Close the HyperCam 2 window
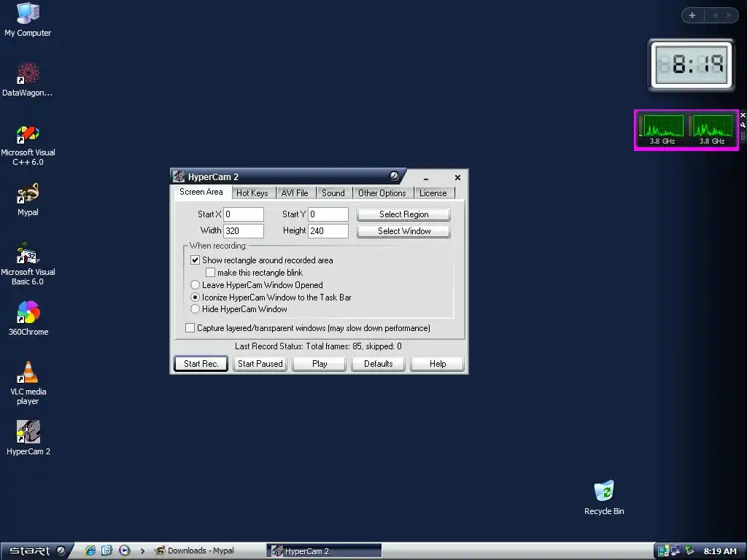Image resolution: width=747 pixels, height=560 pixels. pyautogui.click(x=457, y=178)
